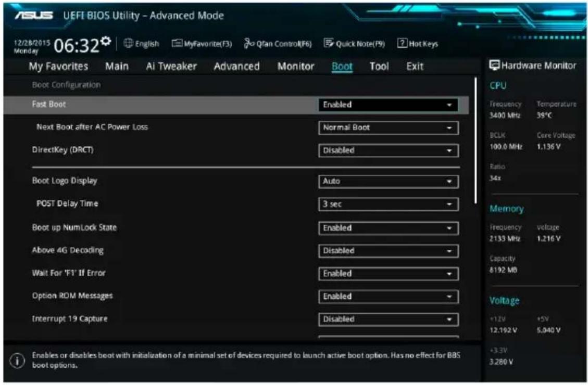Click the MyFavorite folder icon
Viewport: 588px width, 385px height.
(177, 44)
